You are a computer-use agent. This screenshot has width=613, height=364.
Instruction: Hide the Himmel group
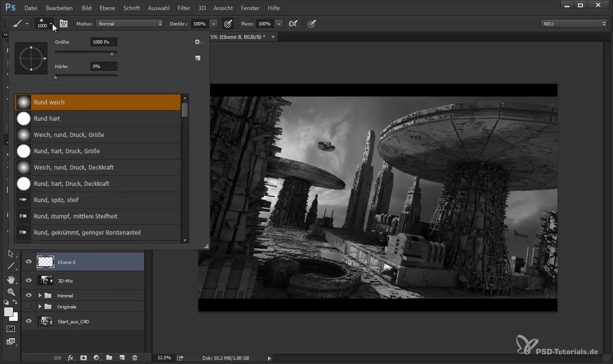coord(29,296)
